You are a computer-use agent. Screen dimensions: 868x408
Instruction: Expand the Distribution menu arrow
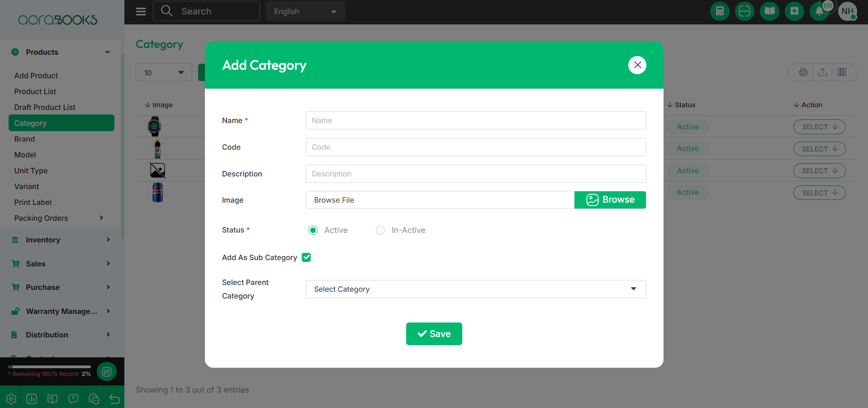(108, 335)
